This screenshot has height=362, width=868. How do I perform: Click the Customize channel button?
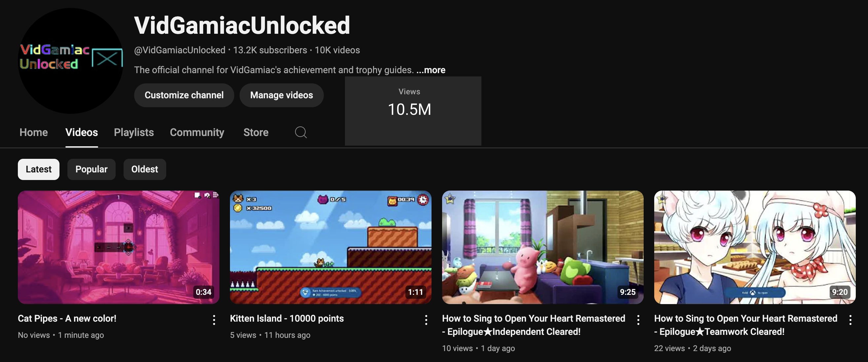(184, 95)
